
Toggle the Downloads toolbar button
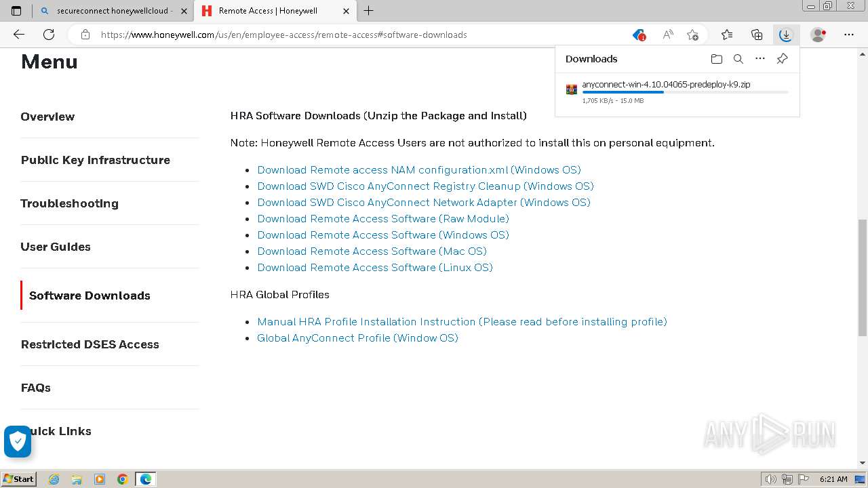click(x=785, y=35)
